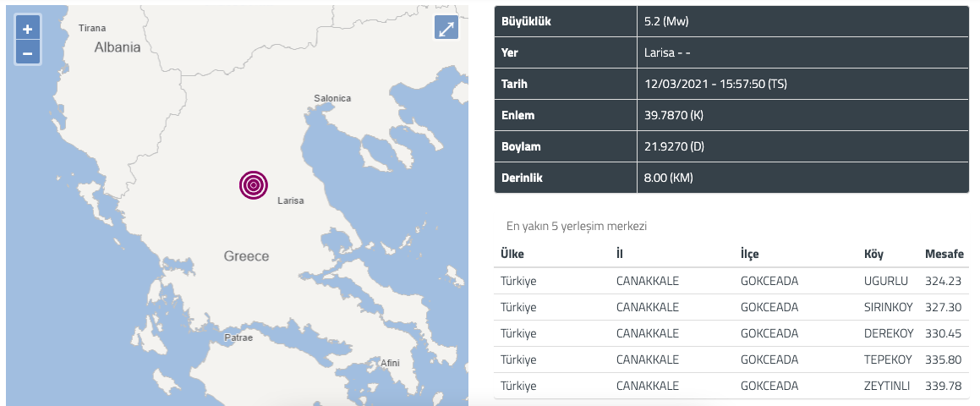This screenshot has width=980, height=406.
Task: Click the Köy column header
Action: (x=873, y=254)
